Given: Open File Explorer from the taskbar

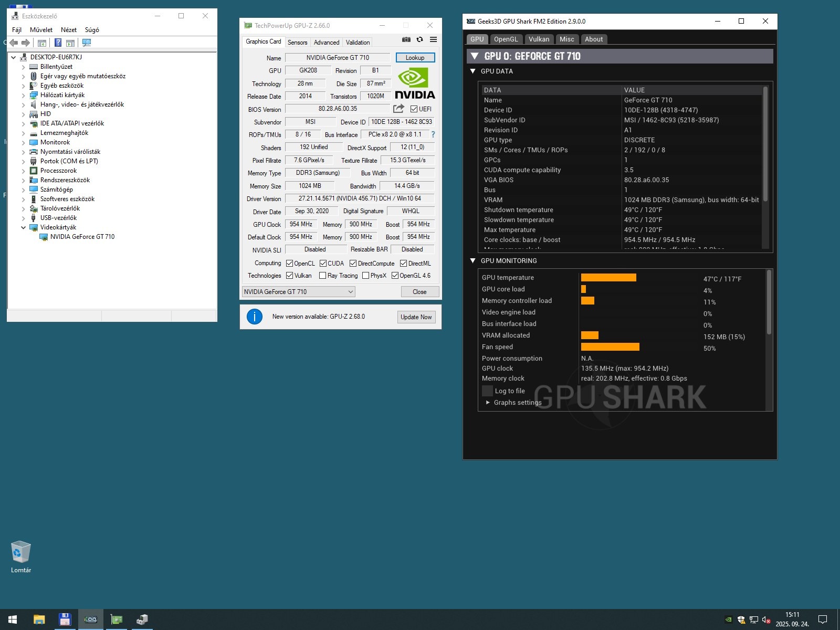Looking at the screenshot, I should pyautogui.click(x=39, y=619).
